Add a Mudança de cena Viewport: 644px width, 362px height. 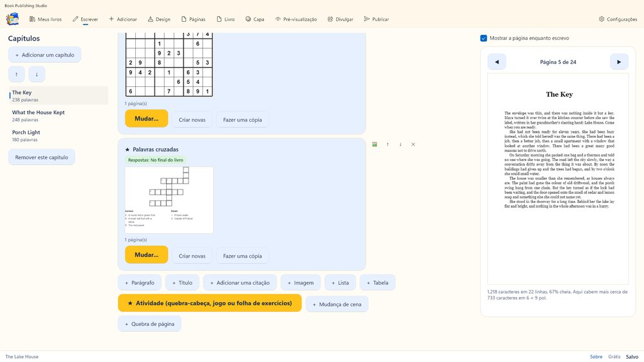coord(337,305)
